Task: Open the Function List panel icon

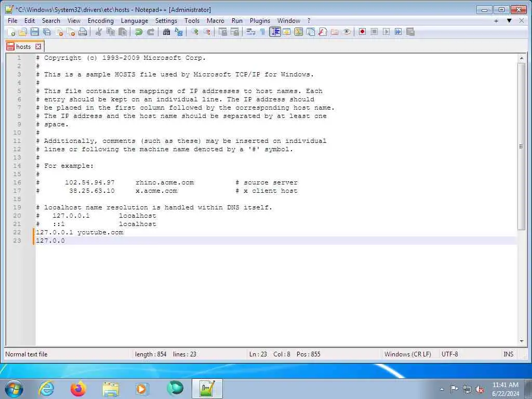Action: (x=323, y=32)
